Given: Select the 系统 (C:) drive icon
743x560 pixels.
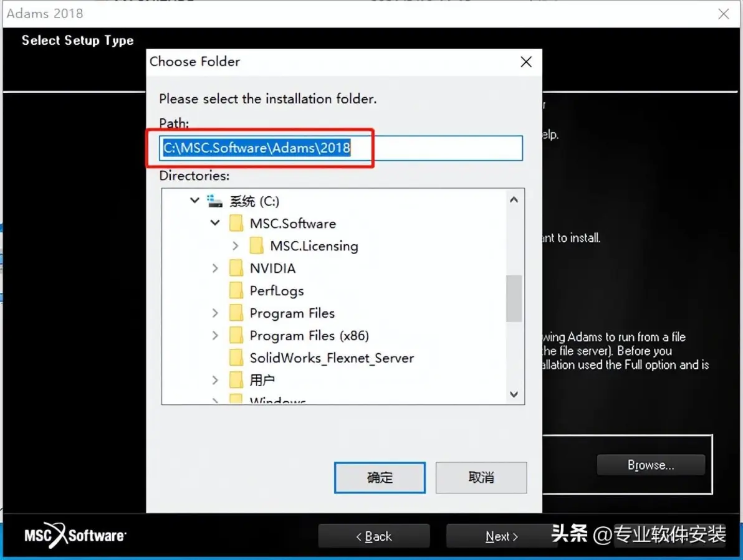Looking at the screenshot, I should [214, 201].
